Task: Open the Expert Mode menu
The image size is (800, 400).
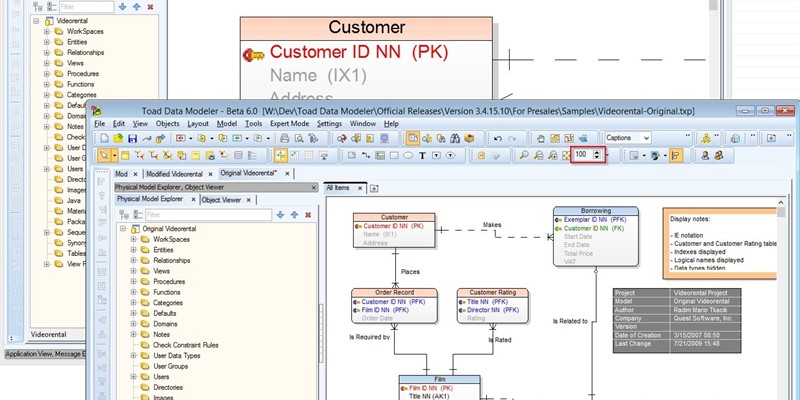Action: [x=289, y=123]
